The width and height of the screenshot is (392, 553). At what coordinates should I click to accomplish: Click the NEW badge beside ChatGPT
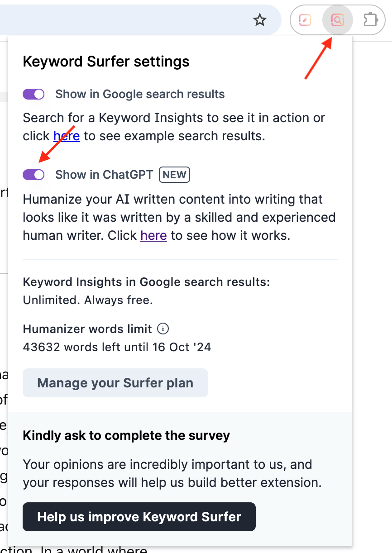tap(174, 175)
